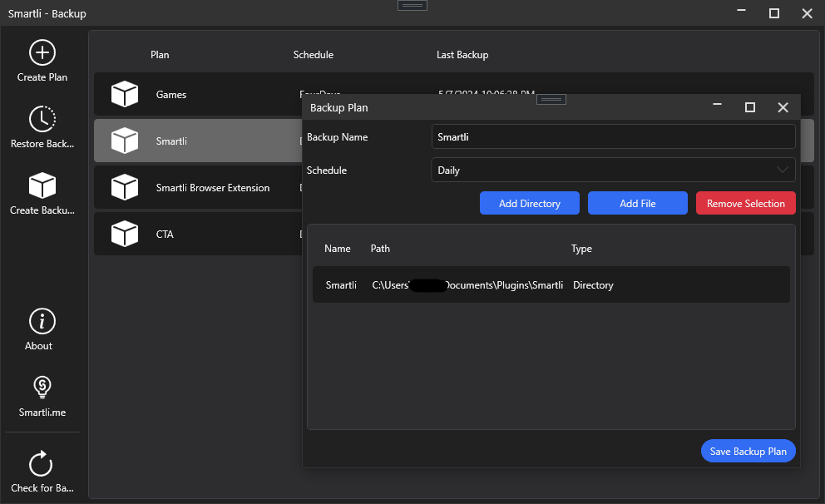The image size is (825, 504).
Task: Click the Check for Backup refresh icon
Action: [41, 464]
